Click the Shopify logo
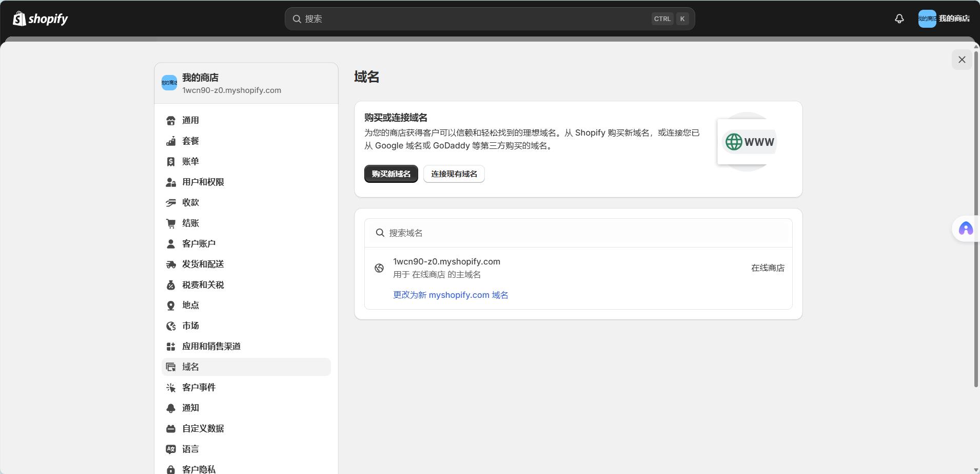980x474 pixels. (x=39, y=18)
